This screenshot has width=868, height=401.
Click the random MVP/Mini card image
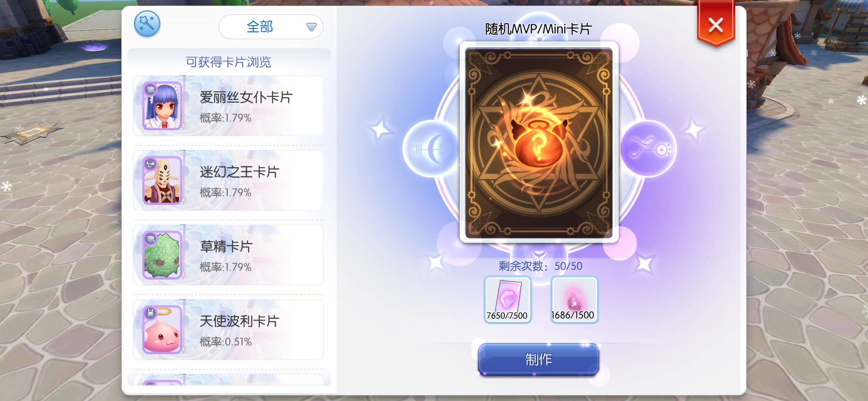[539, 143]
